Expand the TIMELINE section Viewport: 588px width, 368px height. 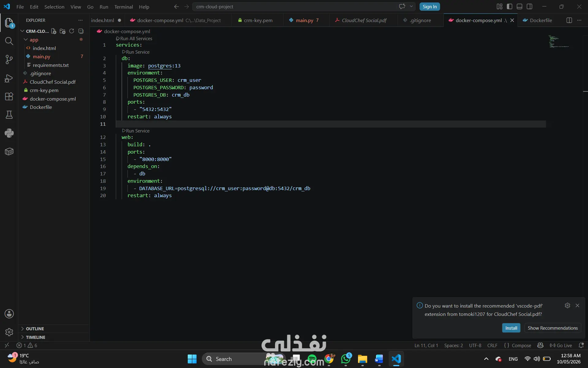(54, 337)
